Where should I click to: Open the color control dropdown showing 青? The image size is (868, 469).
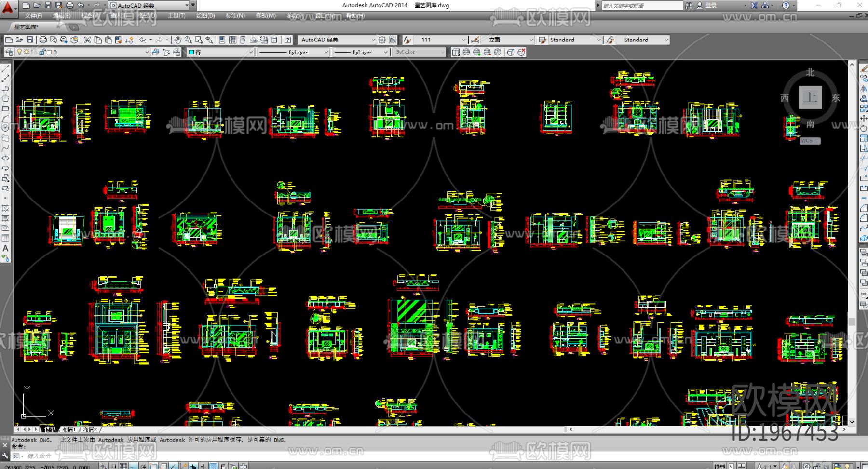point(220,52)
